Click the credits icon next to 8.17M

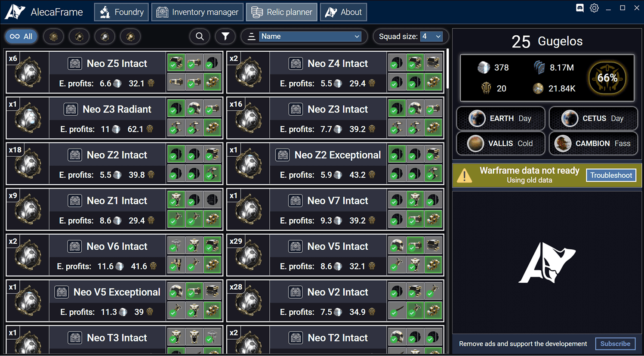539,68
